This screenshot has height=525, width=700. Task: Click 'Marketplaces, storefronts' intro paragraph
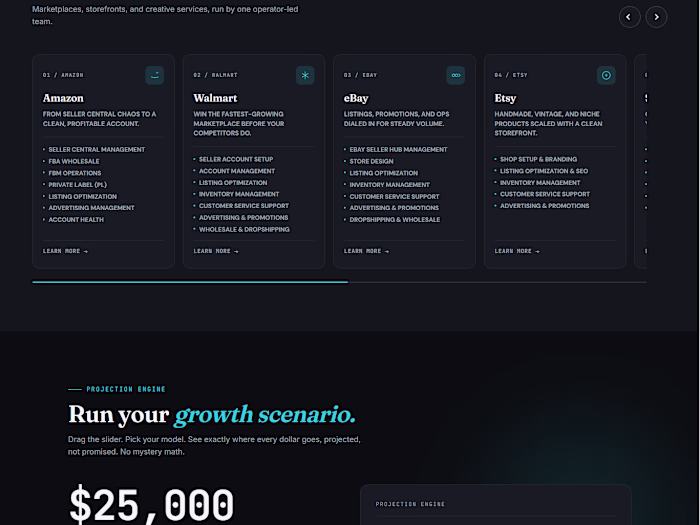tap(165, 15)
